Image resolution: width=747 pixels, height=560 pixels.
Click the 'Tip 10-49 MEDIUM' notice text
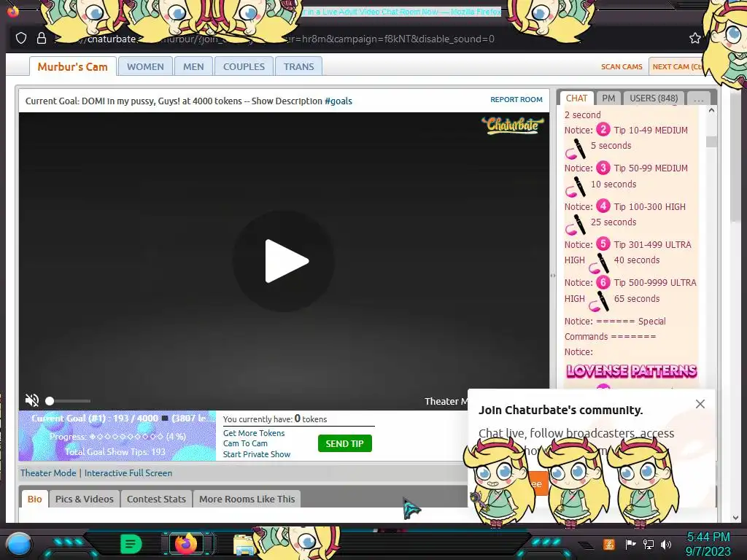click(650, 130)
